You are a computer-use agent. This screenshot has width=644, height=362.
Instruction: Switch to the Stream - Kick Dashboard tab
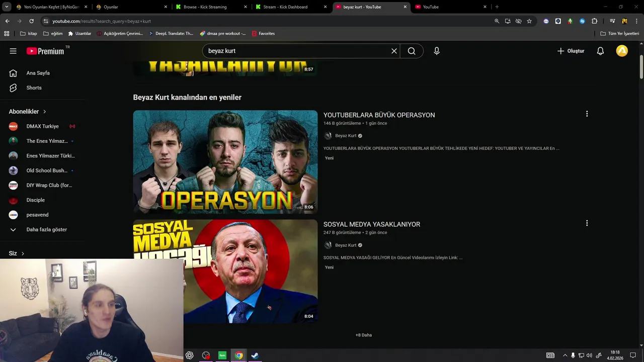click(290, 7)
